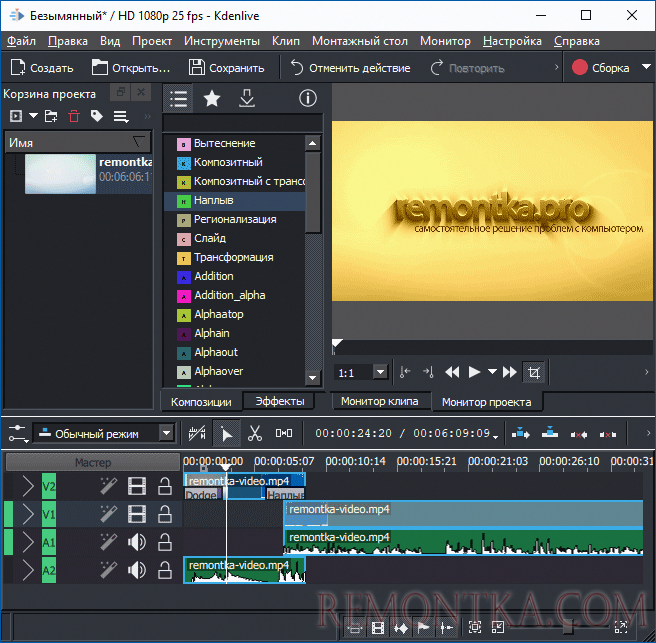
Task: Select the razor (scissors) cut tool
Action: point(254,433)
